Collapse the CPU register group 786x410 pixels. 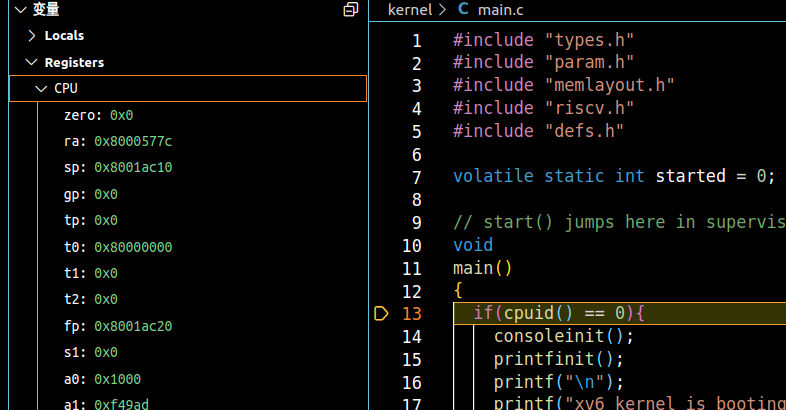coord(41,89)
